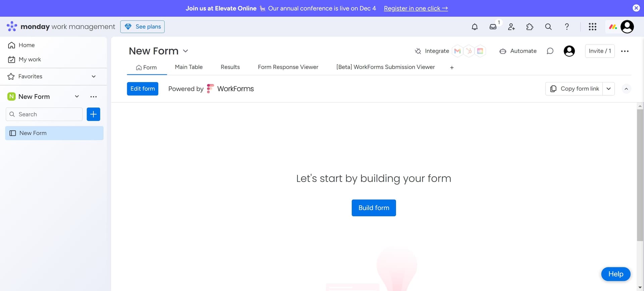Switch to the Results tab
This screenshot has height=291, width=644.
point(230,67)
